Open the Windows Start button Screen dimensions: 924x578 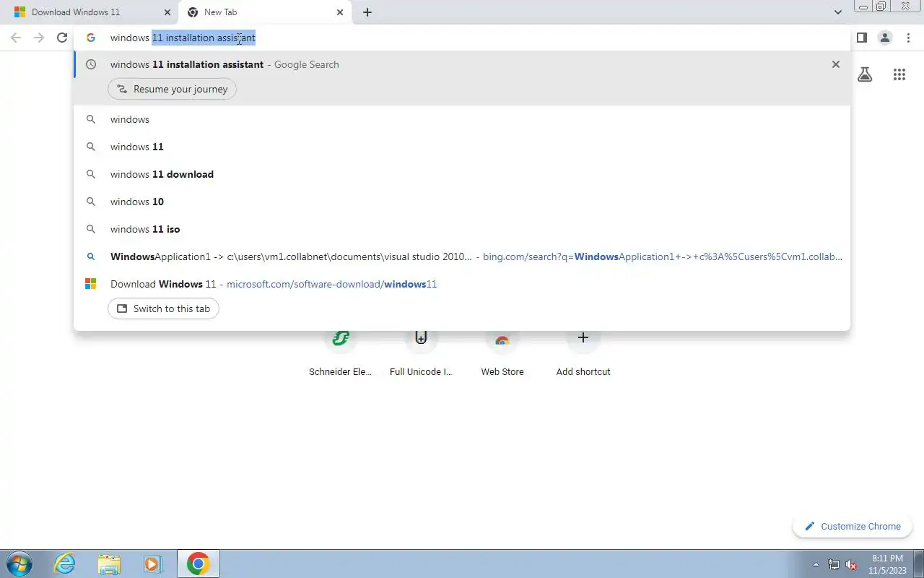[18, 564]
